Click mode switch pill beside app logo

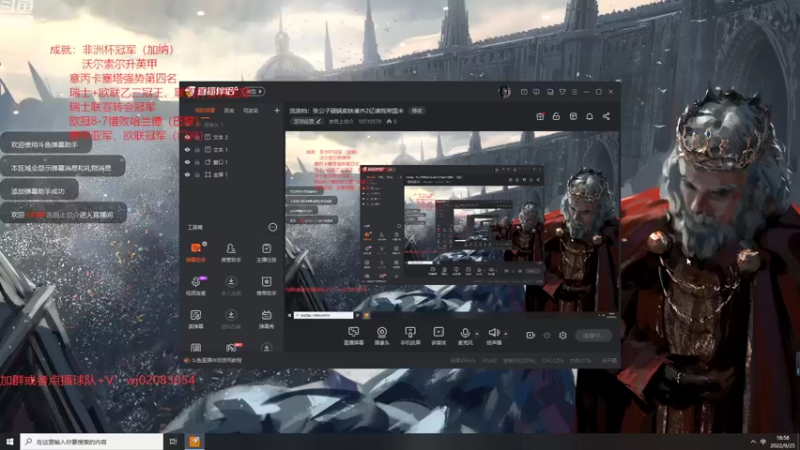[255, 92]
